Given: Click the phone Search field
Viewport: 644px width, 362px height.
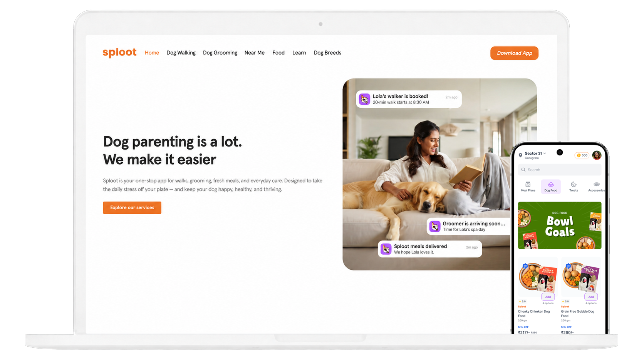Looking at the screenshot, I should click(560, 170).
